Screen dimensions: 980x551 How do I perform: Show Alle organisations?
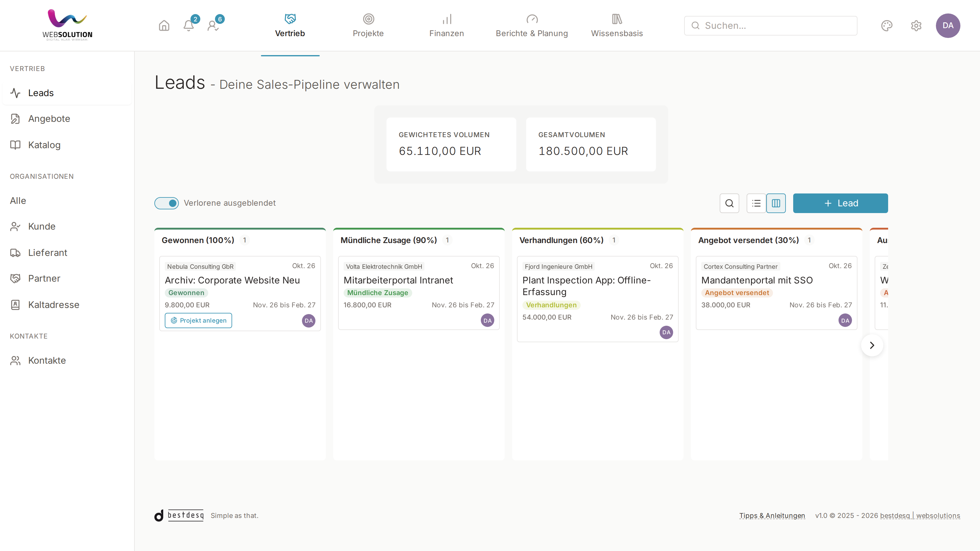click(67, 201)
